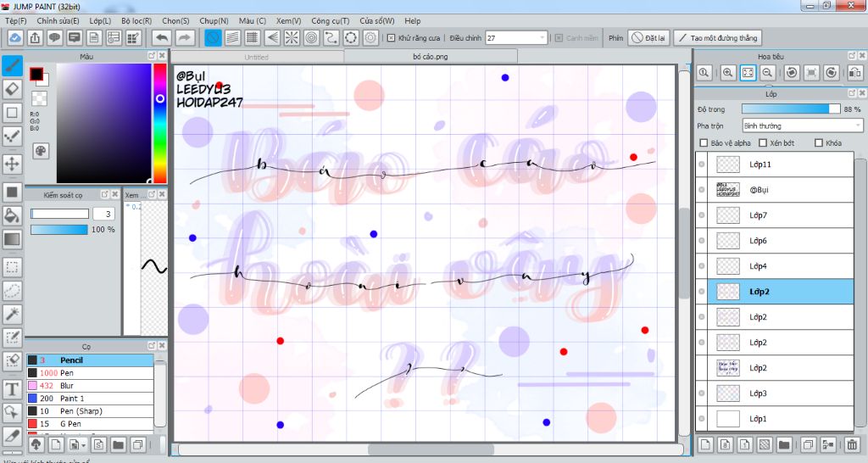Viewport: 868px width, 463px height.
Task: Switch to the Untitled canvas tab
Action: click(256, 57)
